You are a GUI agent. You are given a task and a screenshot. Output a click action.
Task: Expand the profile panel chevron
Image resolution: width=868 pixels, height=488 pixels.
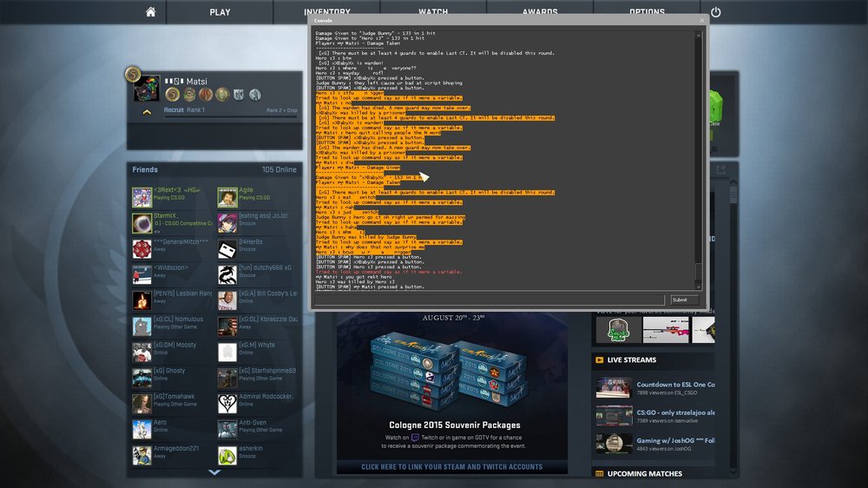click(147, 112)
